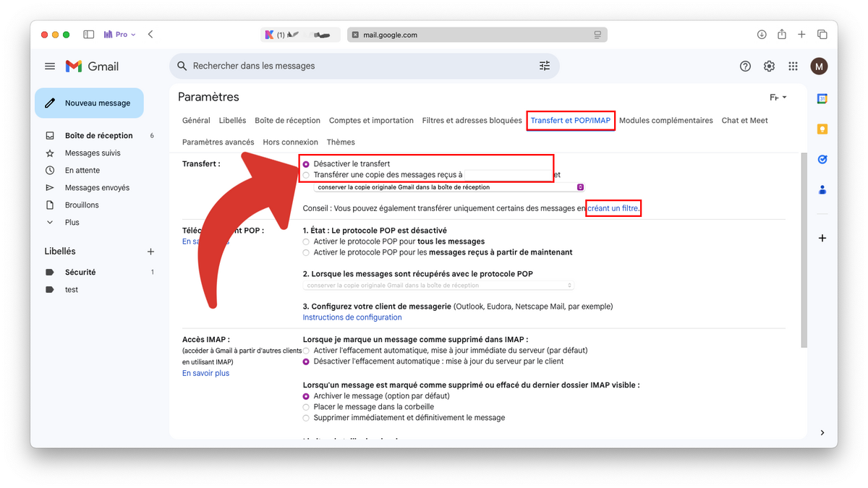Click the Safari share icon
Image resolution: width=868 pixels, height=488 pixels.
[x=782, y=34]
